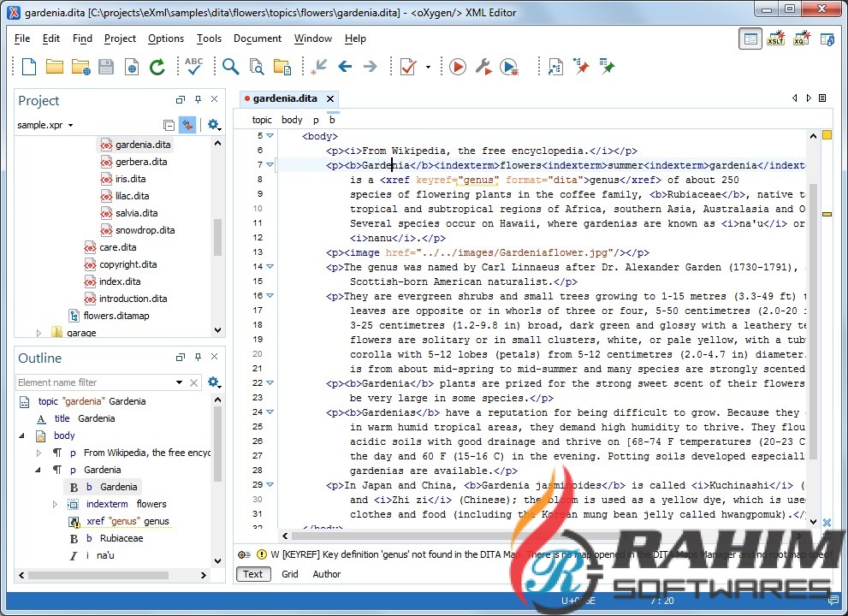Open Project panel settings gear
848x616 pixels.
[214, 125]
